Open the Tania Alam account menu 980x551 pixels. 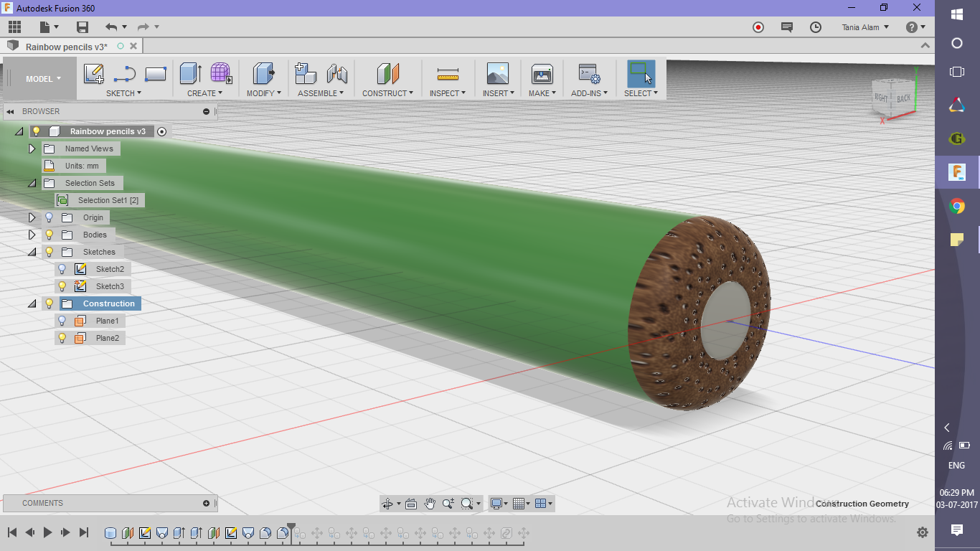[x=865, y=27]
